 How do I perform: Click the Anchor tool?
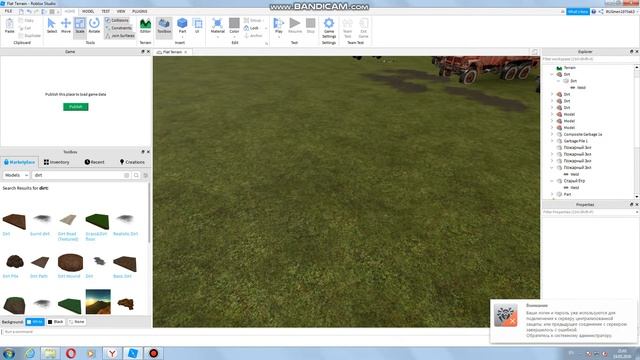(253, 36)
